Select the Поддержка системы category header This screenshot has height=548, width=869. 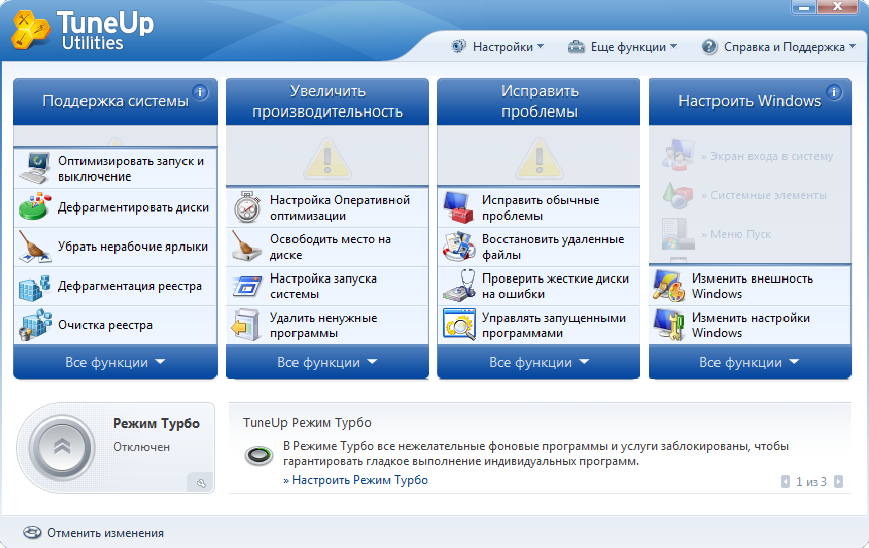pyautogui.click(x=115, y=101)
